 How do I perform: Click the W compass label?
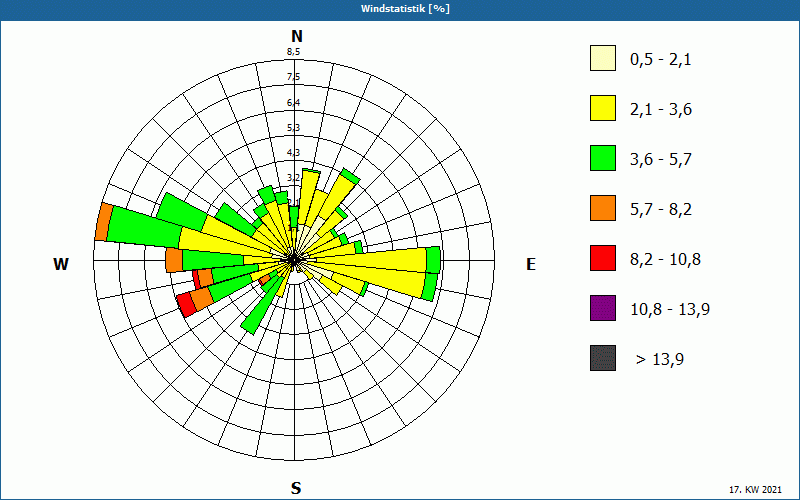[x=61, y=264]
